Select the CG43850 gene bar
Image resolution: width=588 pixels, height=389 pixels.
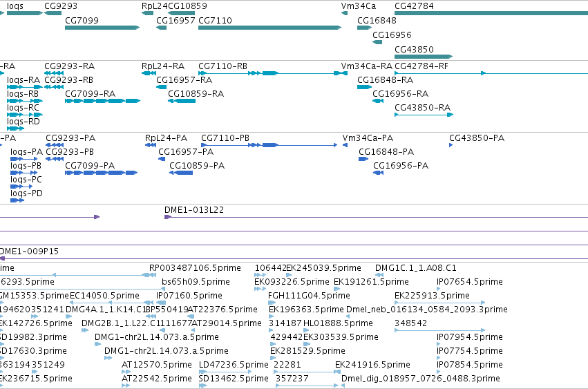tap(424, 57)
